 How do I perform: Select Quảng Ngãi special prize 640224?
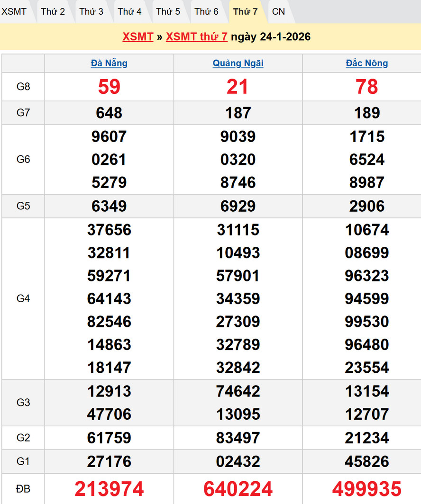click(x=238, y=489)
